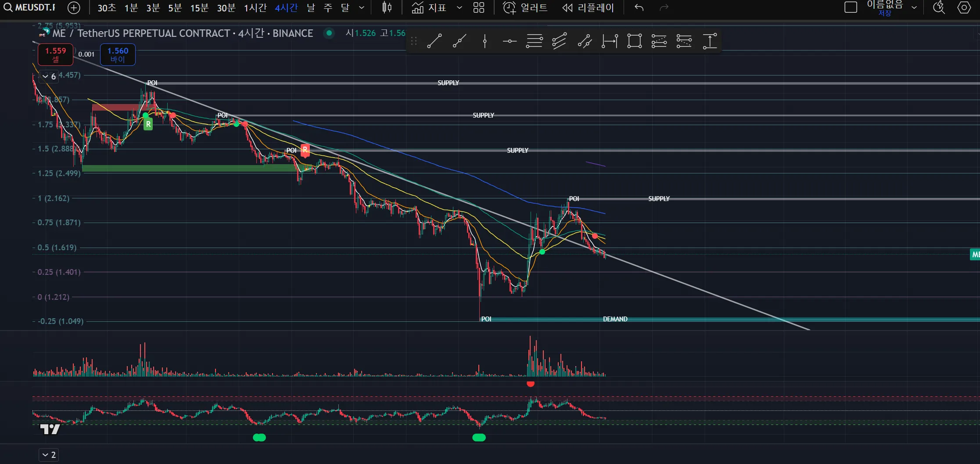This screenshot has width=980, height=464.
Task: Select the 1시간 timeframe
Action: pyautogui.click(x=255, y=8)
